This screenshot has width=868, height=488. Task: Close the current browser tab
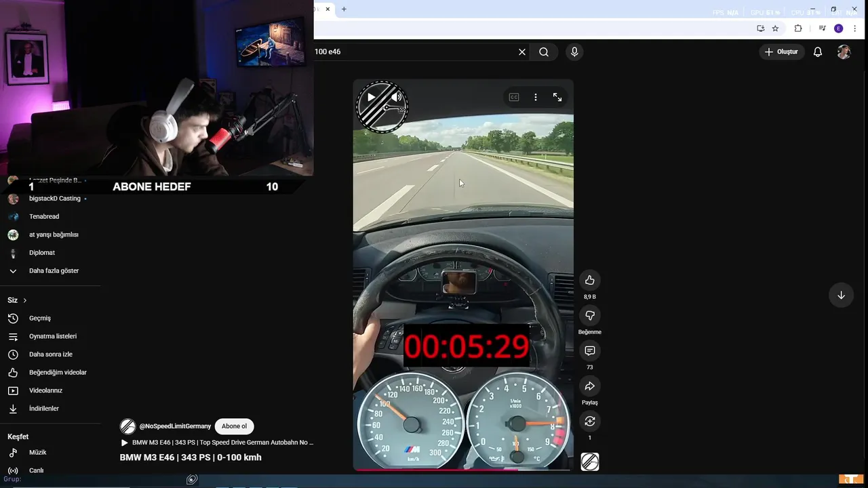(328, 9)
